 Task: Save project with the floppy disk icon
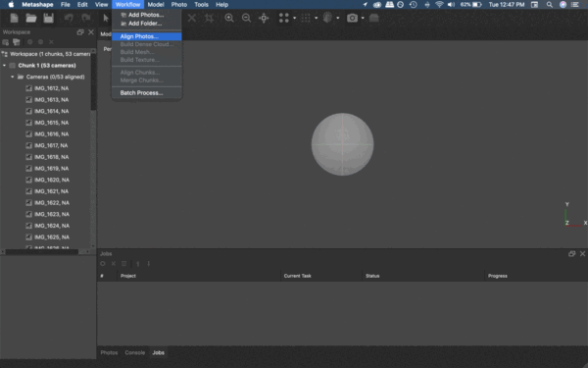pyautogui.click(x=48, y=18)
